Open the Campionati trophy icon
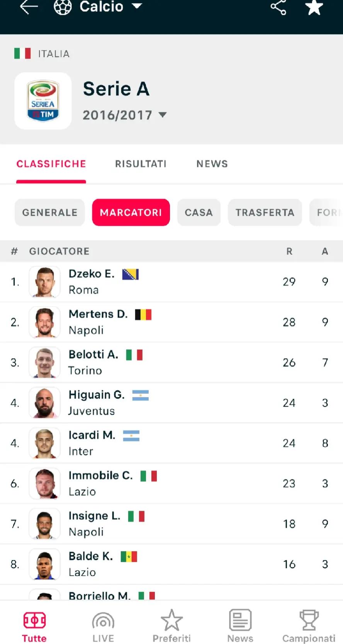 (309, 620)
